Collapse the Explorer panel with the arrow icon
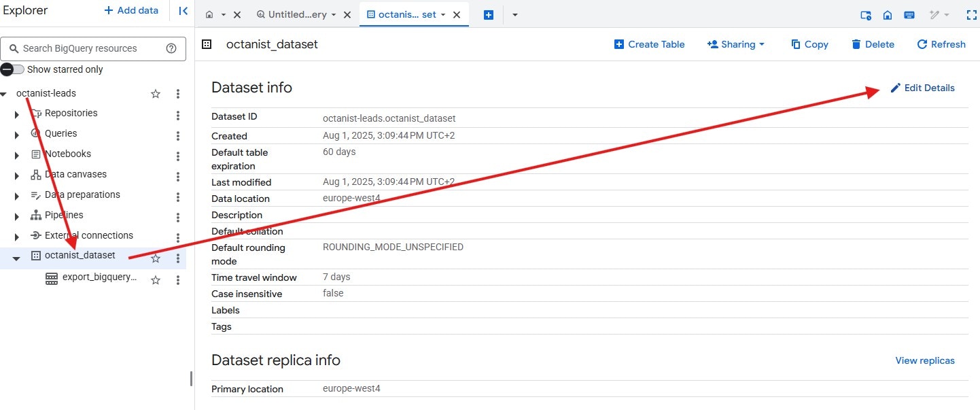 [x=183, y=11]
